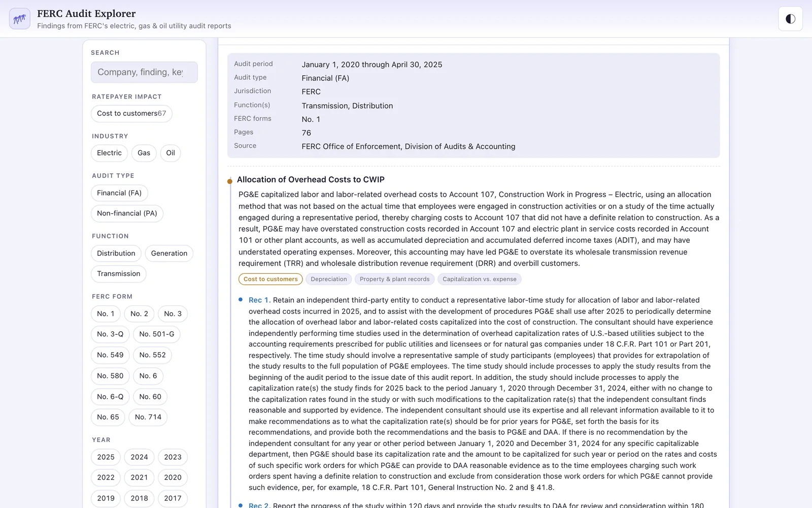Filter by year 2019
The width and height of the screenshot is (812, 508).
(x=106, y=498)
